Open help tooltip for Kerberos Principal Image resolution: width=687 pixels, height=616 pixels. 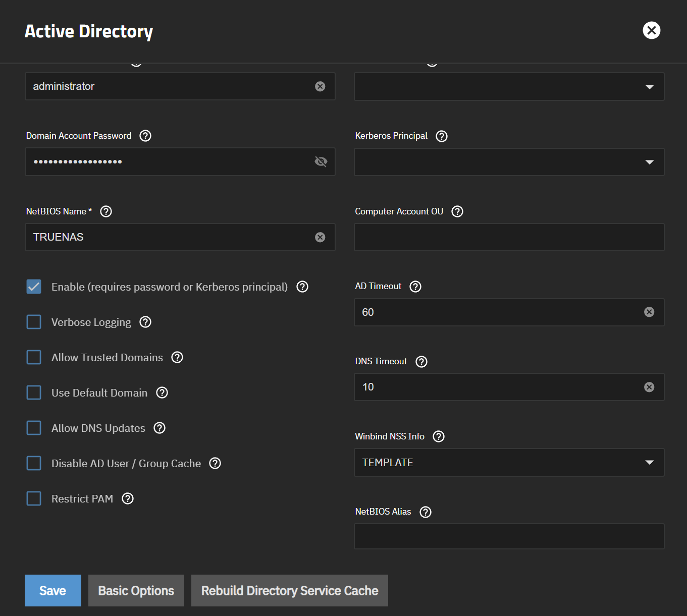442,136
